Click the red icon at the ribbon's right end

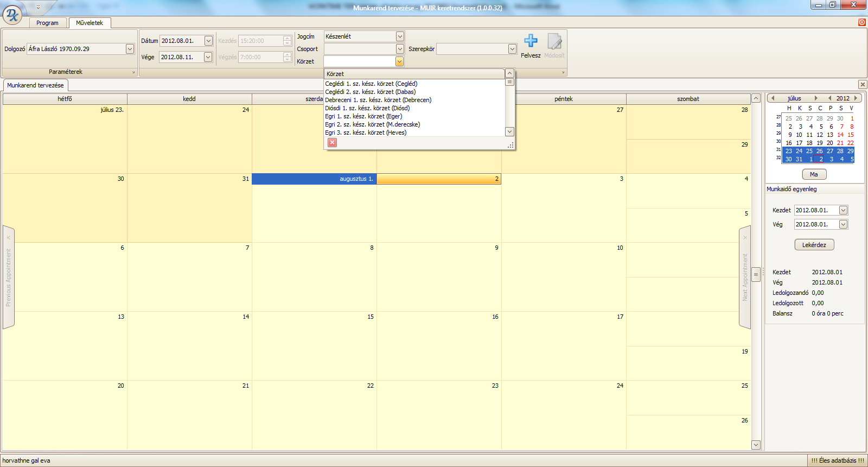point(862,22)
